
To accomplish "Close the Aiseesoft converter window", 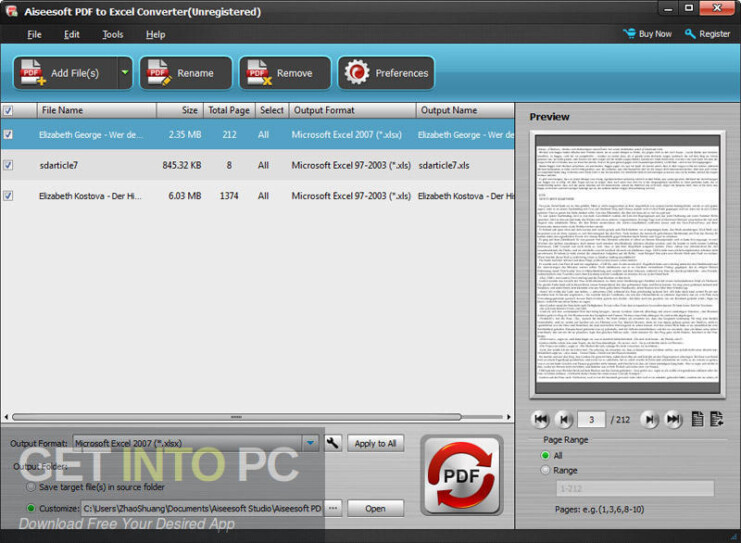I will pos(716,8).
